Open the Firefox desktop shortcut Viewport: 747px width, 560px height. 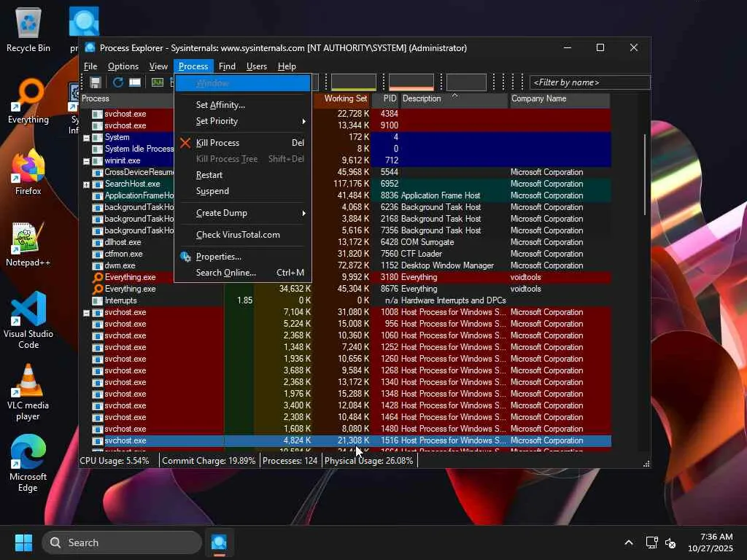click(x=28, y=172)
